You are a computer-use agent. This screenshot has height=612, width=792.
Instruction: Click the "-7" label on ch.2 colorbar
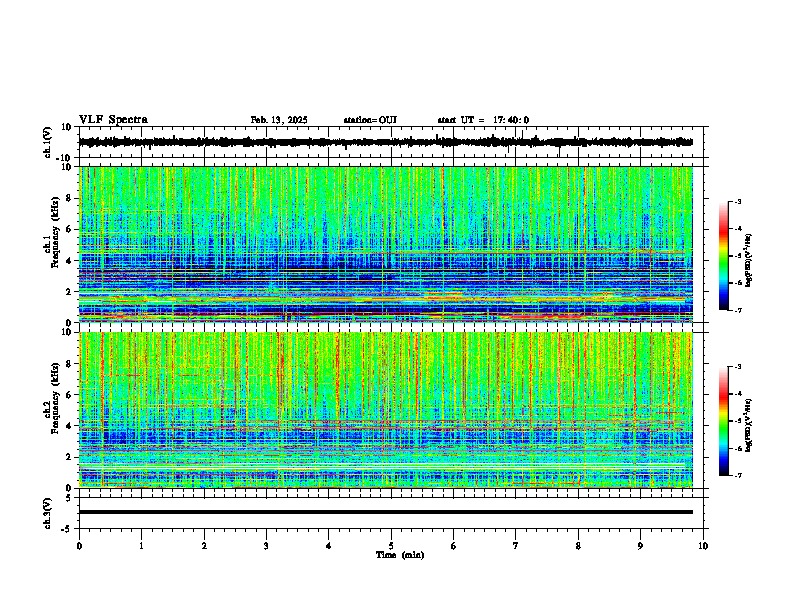click(738, 475)
